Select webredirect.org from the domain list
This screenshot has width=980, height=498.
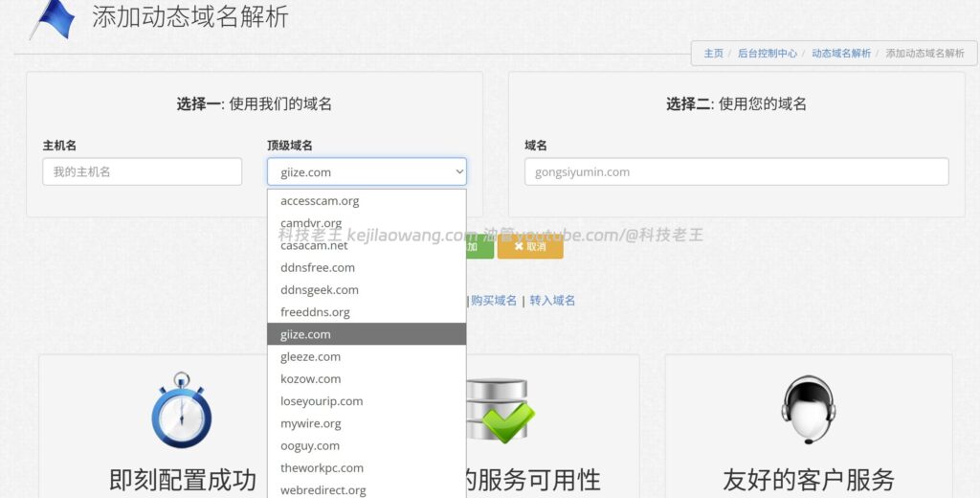pyautogui.click(x=367, y=490)
